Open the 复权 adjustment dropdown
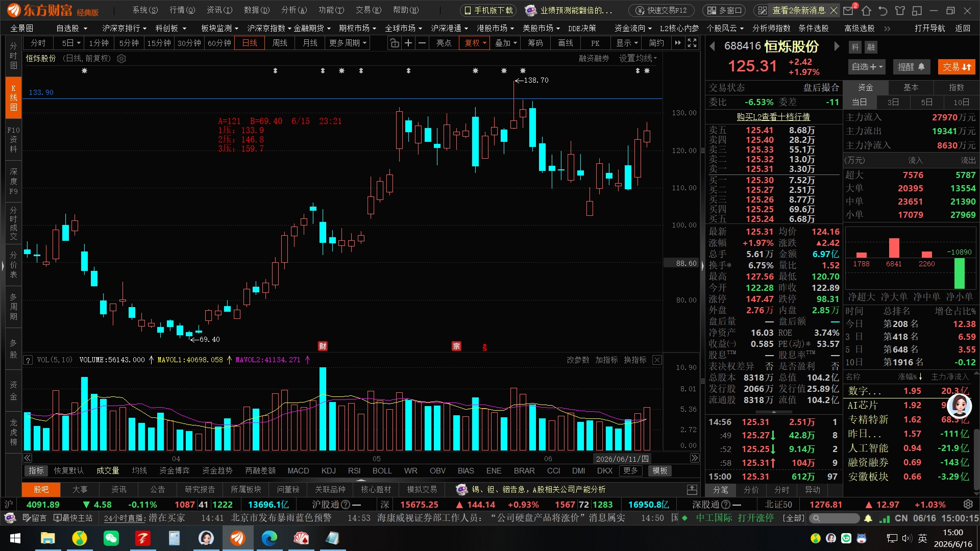This screenshot has height=551, width=980. [x=475, y=43]
